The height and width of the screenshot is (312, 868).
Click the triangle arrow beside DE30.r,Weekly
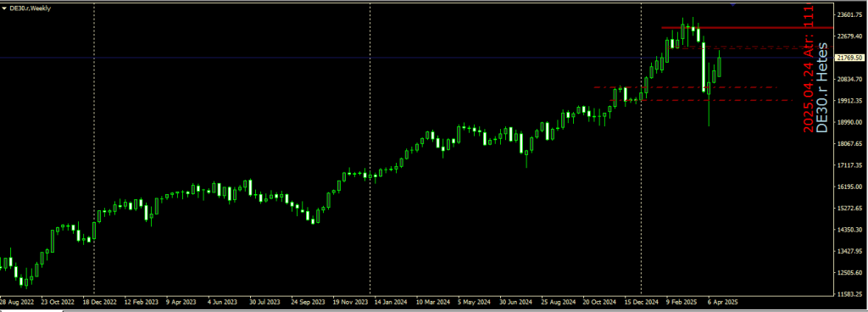click(x=4, y=8)
